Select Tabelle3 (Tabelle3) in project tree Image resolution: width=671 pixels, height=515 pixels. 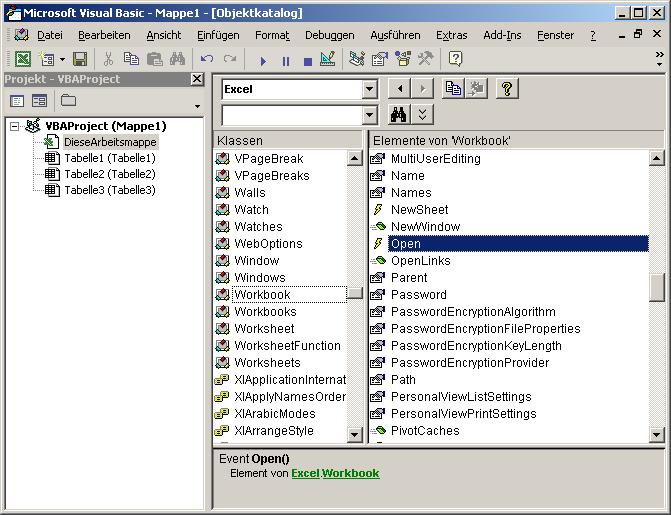tap(110, 190)
